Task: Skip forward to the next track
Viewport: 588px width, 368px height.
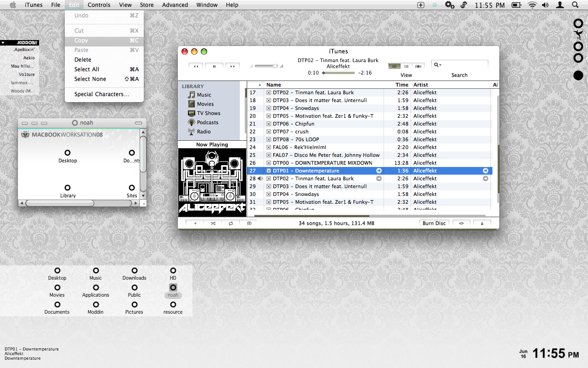Action: (x=232, y=66)
